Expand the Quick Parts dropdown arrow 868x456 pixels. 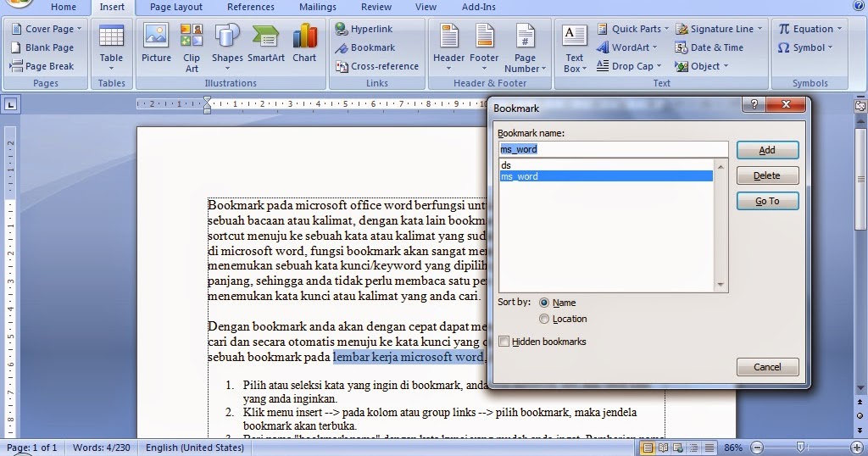666,29
